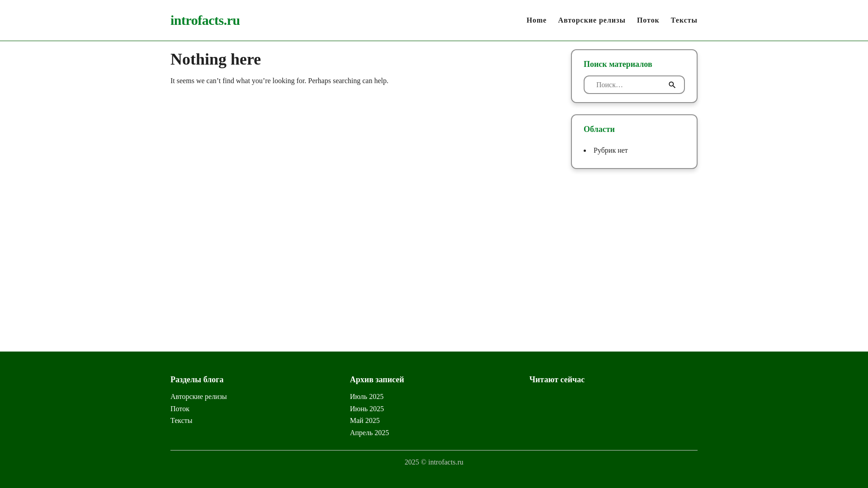Open footer link Тексты
Image resolution: width=868 pixels, height=488 pixels.
point(181,421)
